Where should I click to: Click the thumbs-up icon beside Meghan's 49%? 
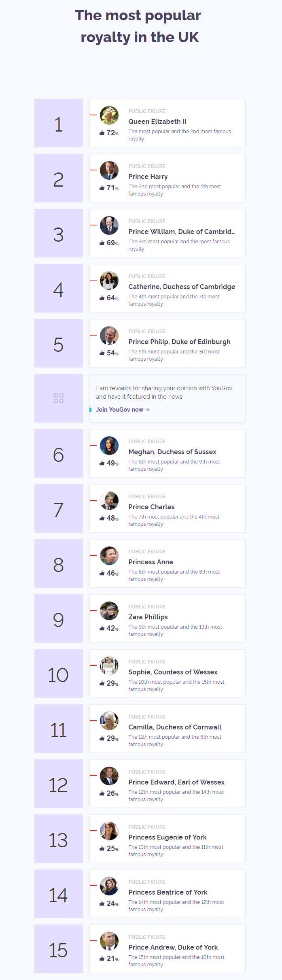[x=102, y=463]
